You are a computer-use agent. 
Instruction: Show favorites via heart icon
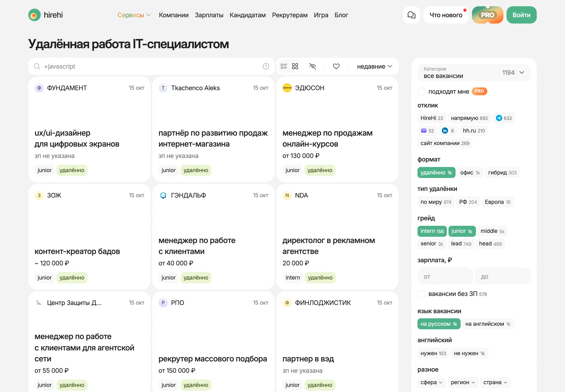[336, 66]
